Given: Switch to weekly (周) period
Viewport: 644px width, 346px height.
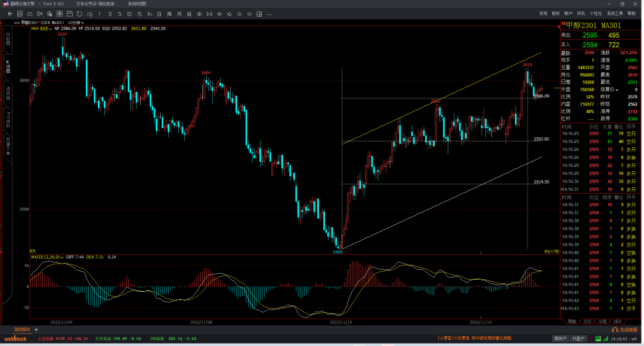Looking at the screenshot, I should tap(169, 14).
